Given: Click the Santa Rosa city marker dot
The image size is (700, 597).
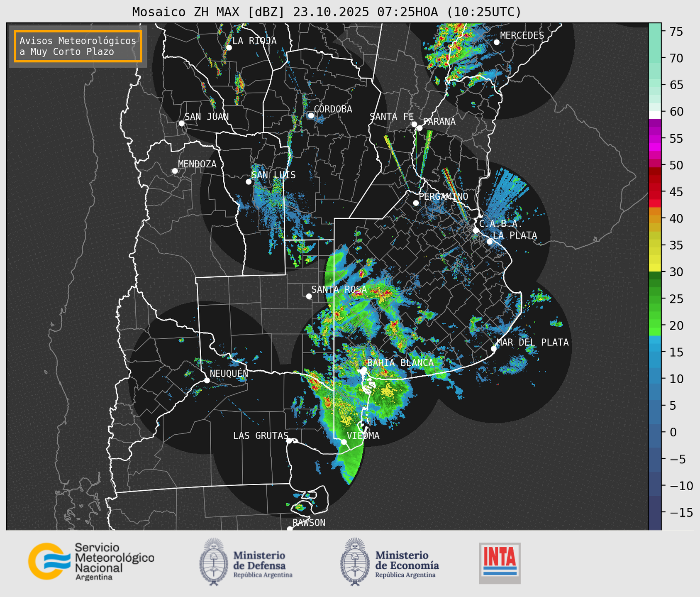Looking at the screenshot, I should (x=309, y=296).
